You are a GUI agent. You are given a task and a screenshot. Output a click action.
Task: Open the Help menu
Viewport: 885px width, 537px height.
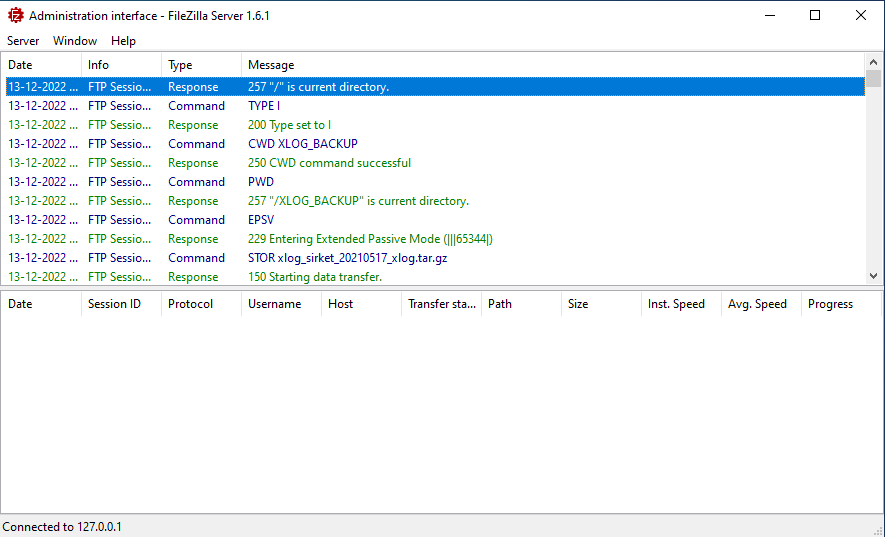[x=123, y=41]
